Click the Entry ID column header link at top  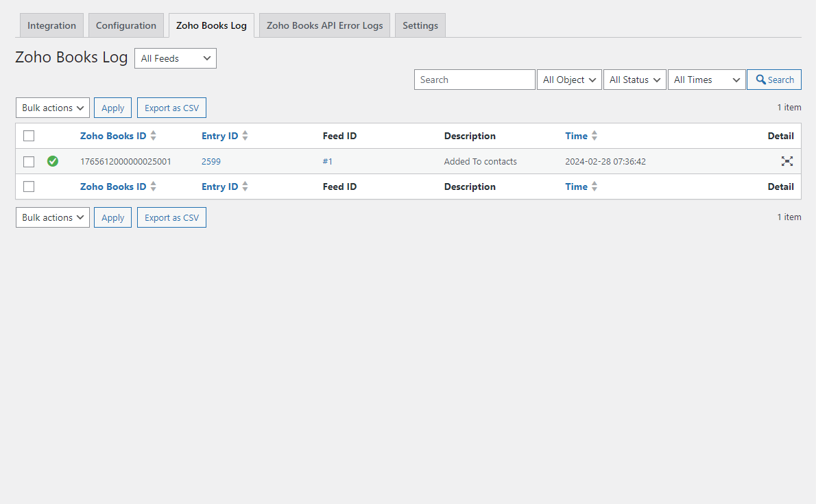click(219, 136)
